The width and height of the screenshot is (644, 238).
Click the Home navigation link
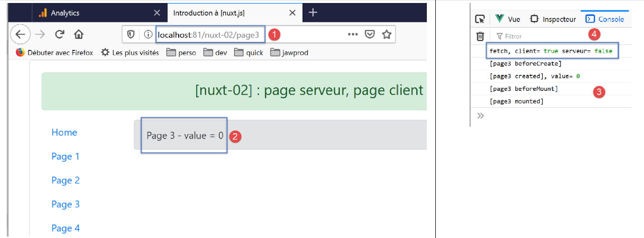(x=64, y=132)
